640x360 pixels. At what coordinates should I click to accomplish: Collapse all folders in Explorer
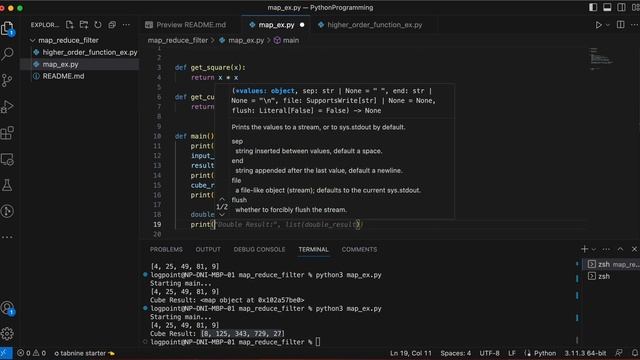tap(112, 25)
